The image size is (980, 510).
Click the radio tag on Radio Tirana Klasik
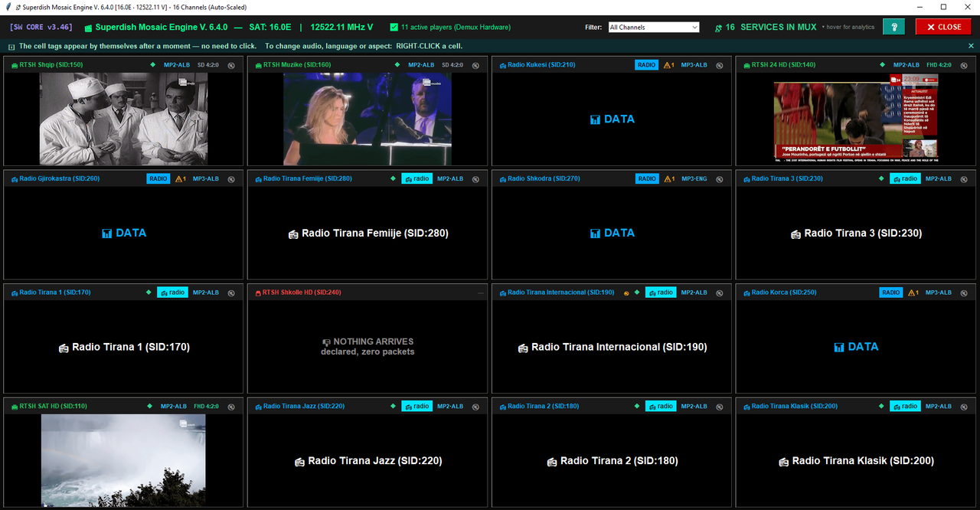tap(905, 407)
